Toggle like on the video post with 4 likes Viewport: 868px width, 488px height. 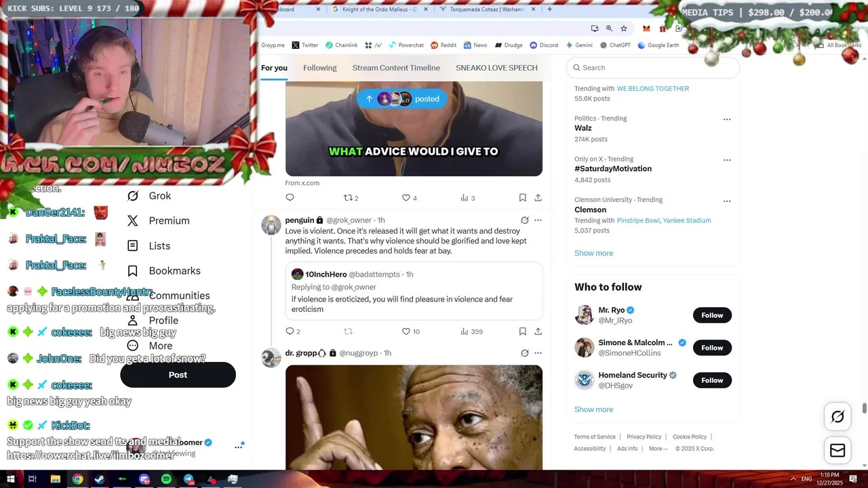(410, 198)
